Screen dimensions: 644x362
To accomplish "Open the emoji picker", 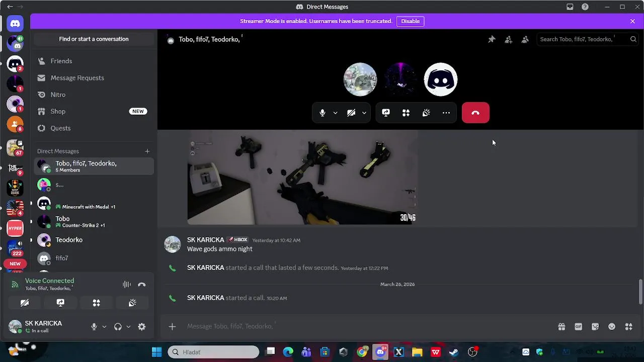I will tap(612, 327).
